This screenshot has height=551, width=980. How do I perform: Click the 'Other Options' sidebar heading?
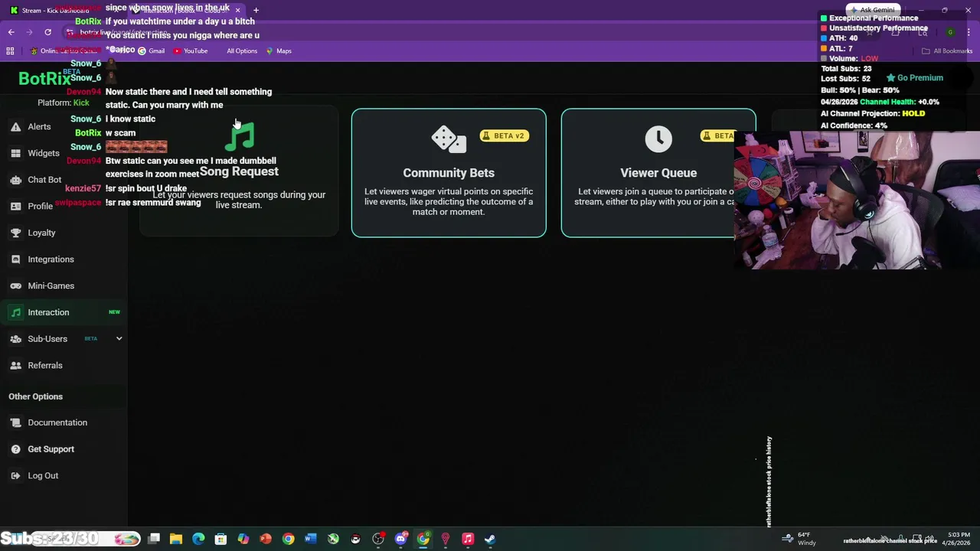[x=36, y=396]
